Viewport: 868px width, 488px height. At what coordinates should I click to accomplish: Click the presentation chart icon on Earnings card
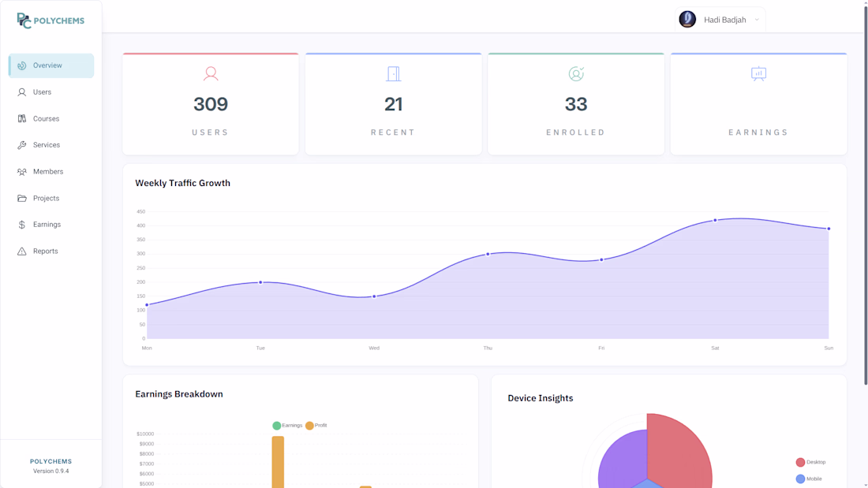coord(758,73)
